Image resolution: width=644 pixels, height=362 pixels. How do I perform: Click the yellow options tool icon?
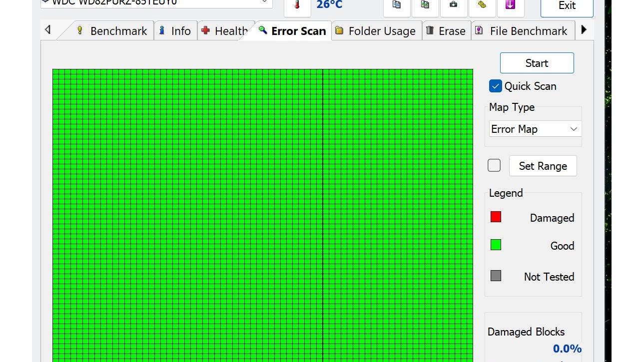(482, 5)
